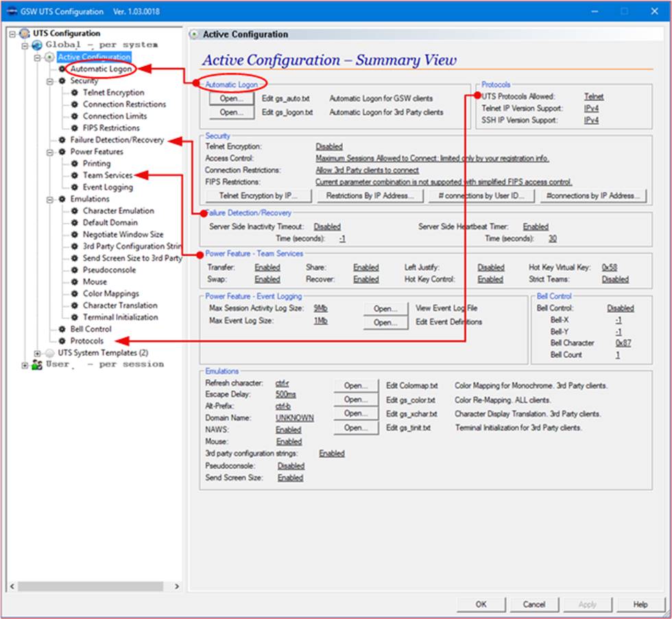Collapse the UTS Configuration root node

(12, 34)
